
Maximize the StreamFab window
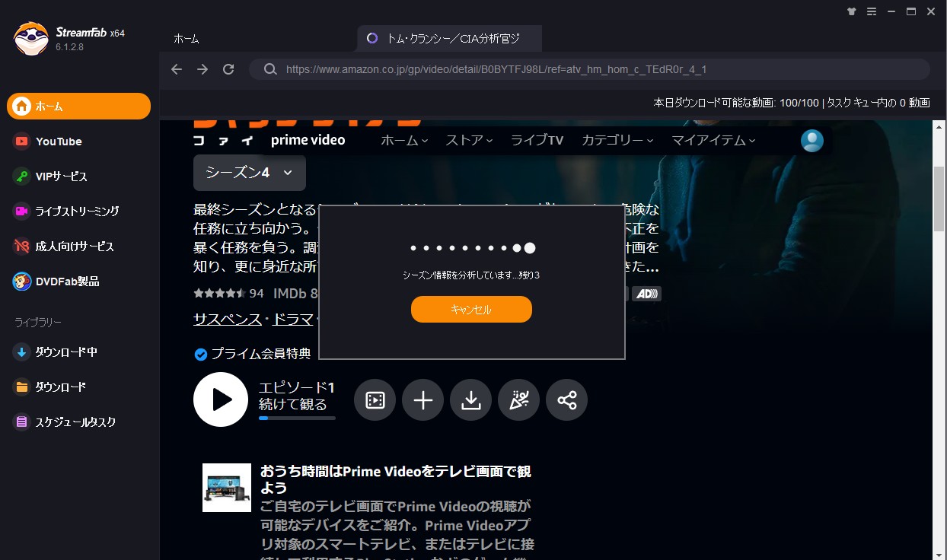point(911,11)
